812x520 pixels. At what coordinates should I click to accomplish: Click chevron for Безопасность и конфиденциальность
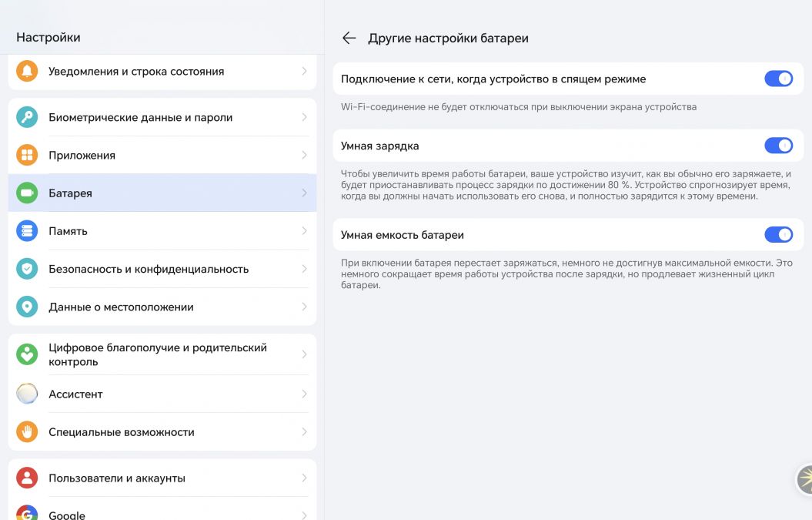[305, 269]
